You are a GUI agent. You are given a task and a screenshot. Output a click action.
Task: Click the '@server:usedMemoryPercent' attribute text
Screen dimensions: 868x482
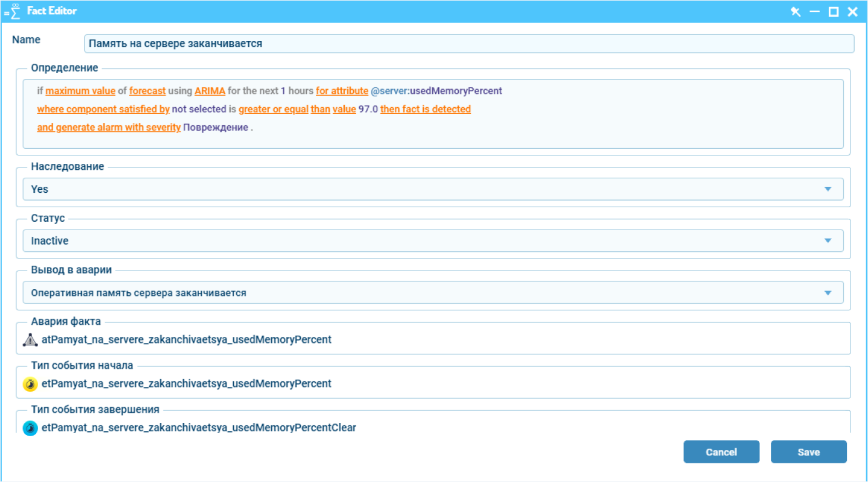point(436,91)
